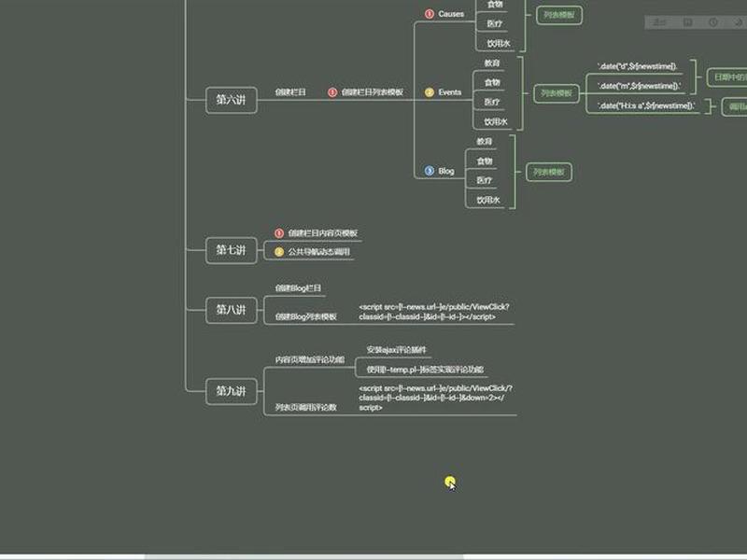Select the 第九讲 topic node

(x=232, y=391)
